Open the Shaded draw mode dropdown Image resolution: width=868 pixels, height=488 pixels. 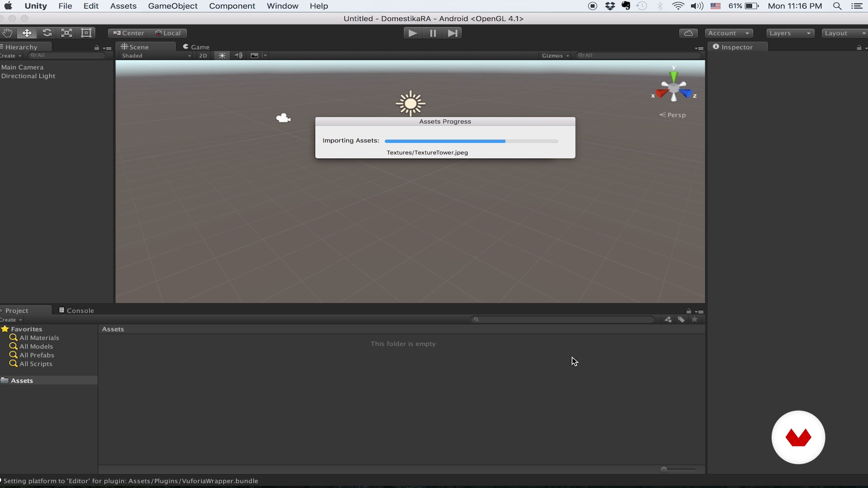point(156,56)
